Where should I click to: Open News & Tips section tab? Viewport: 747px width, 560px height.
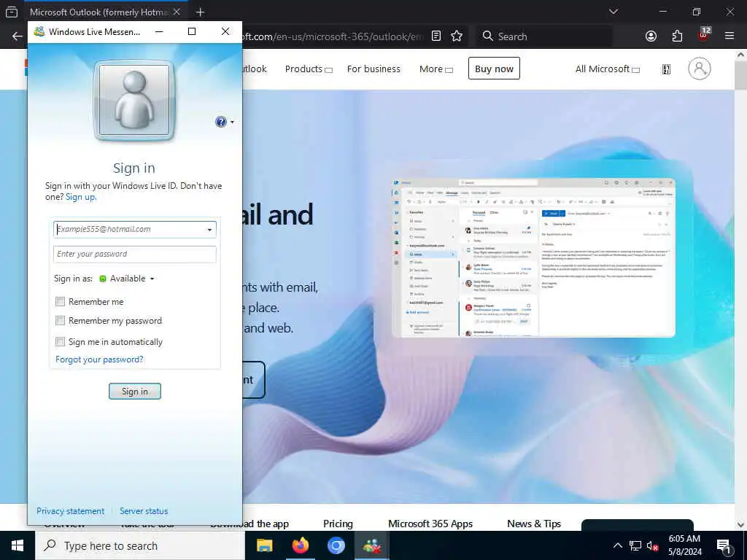[x=534, y=524]
